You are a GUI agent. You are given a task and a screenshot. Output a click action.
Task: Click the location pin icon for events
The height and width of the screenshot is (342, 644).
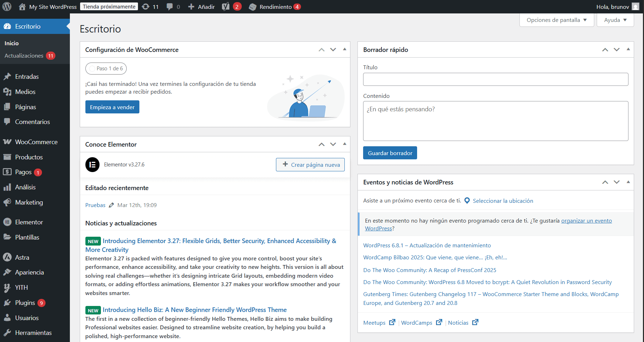point(467,201)
